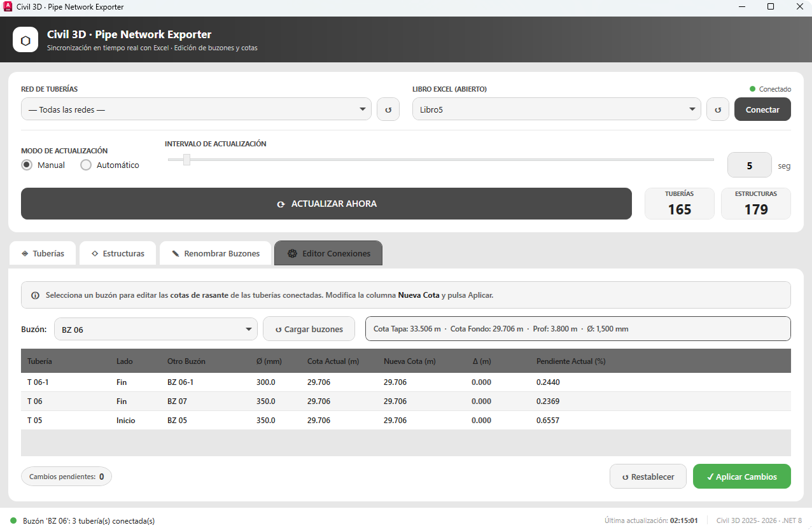
Task: Select the T 05 pipe row
Action: (x=406, y=421)
